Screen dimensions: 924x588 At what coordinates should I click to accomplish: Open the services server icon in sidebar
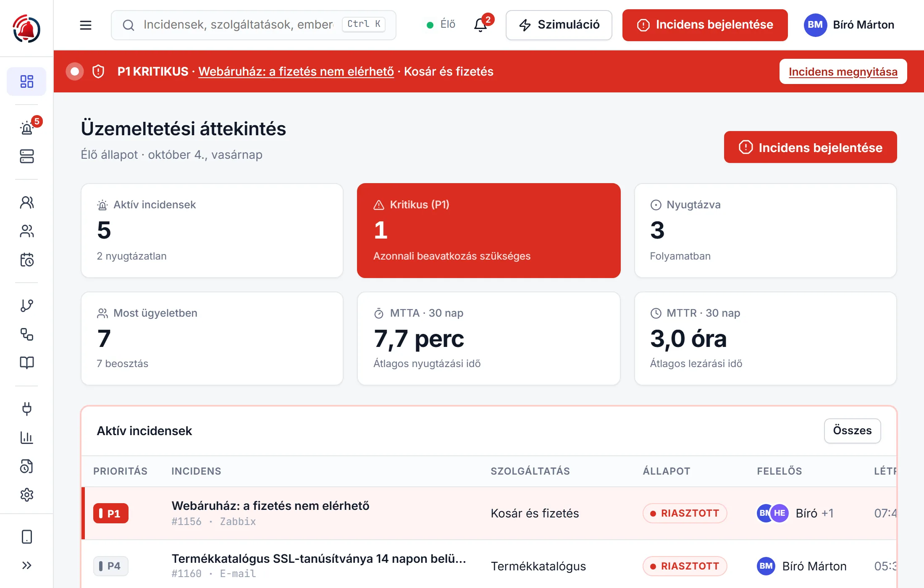pyautogui.click(x=27, y=156)
